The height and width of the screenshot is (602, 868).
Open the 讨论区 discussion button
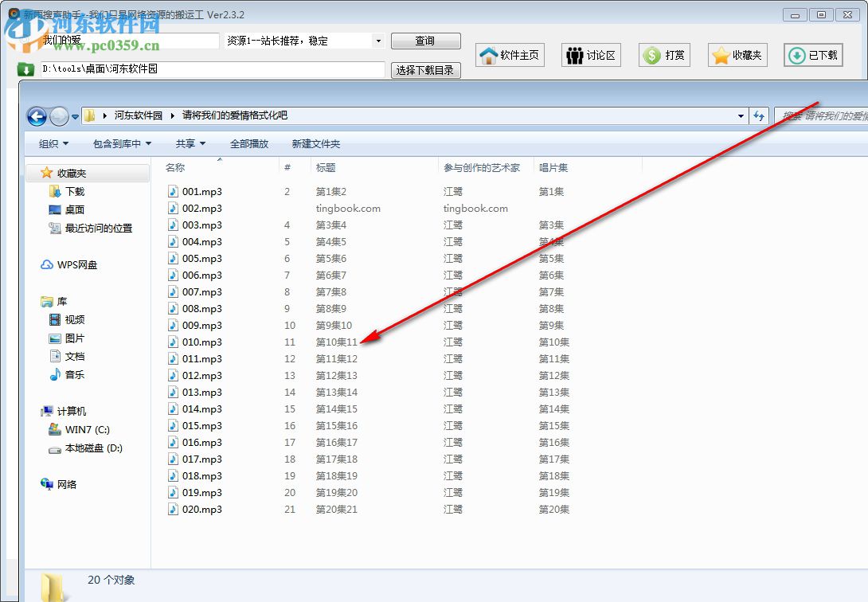[591, 55]
